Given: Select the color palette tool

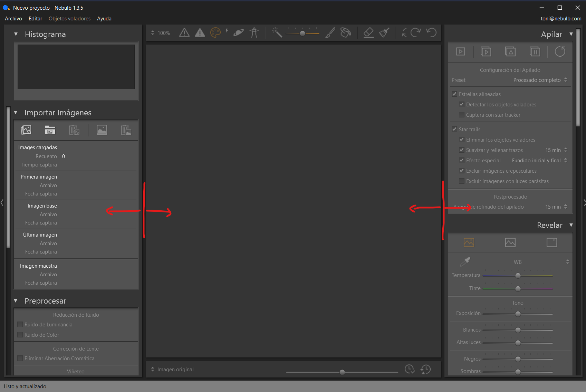Looking at the screenshot, I should point(215,33).
